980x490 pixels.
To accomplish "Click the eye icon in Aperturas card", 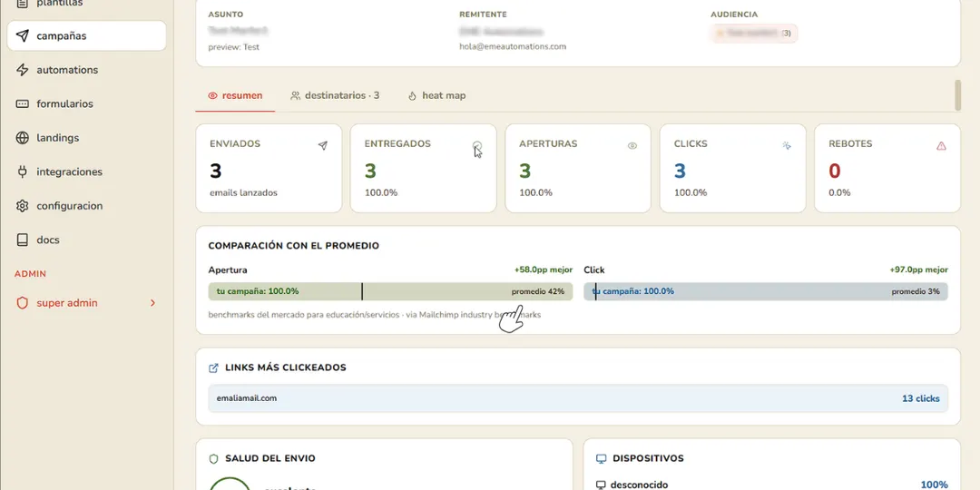I will pyautogui.click(x=632, y=145).
